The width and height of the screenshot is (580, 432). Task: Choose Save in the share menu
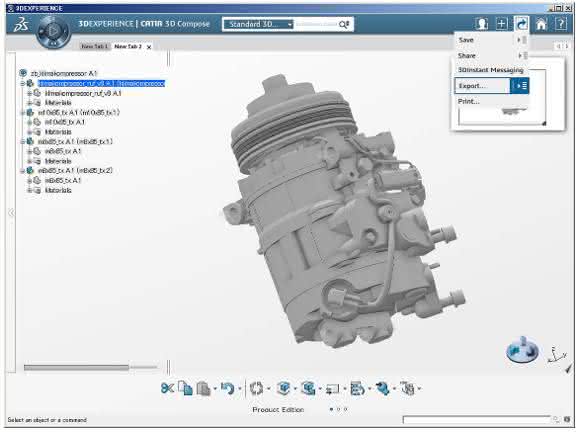coord(466,40)
